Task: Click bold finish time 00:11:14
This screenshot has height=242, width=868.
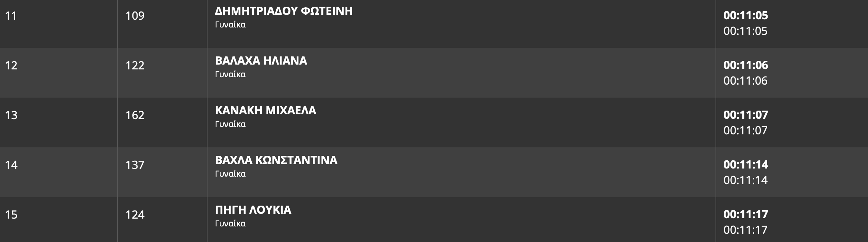Action: (x=745, y=165)
